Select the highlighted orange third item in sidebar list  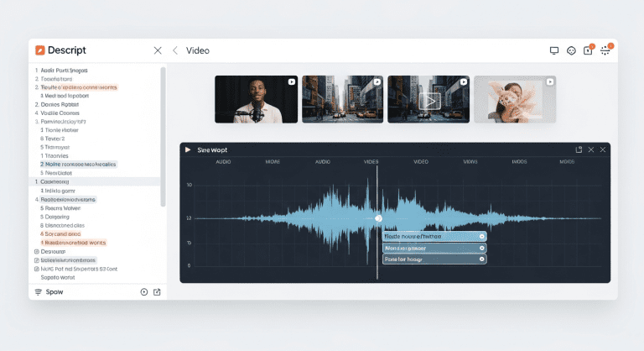(77, 87)
